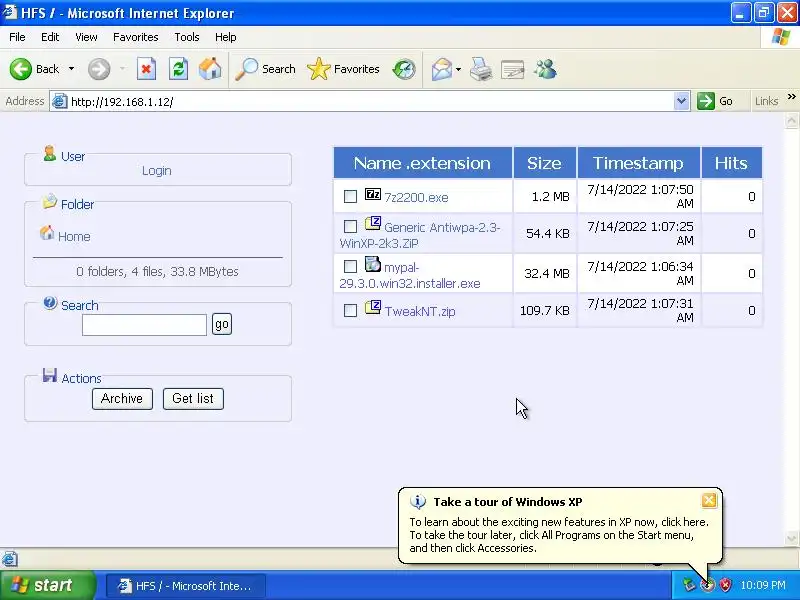Screen dimensions: 800x600
Task: Click the zip icon beside TweakNT.zip
Action: pyautogui.click(x=372, y=307)
